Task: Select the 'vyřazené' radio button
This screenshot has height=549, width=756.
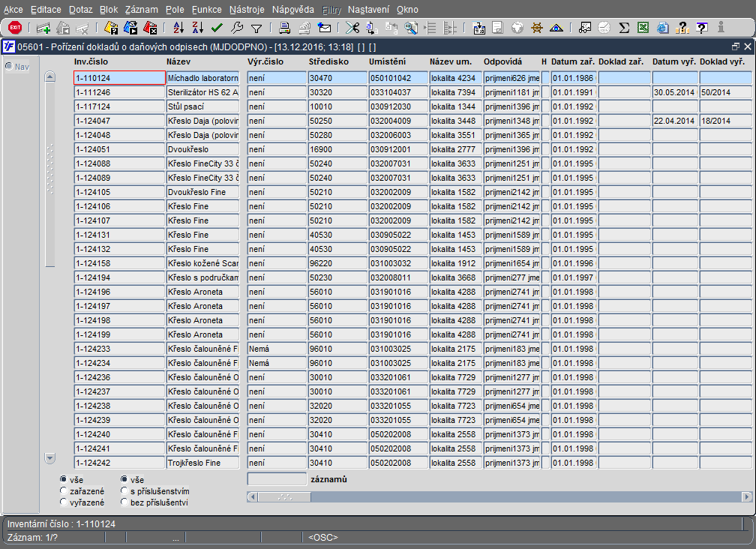Action: point(64,502)
